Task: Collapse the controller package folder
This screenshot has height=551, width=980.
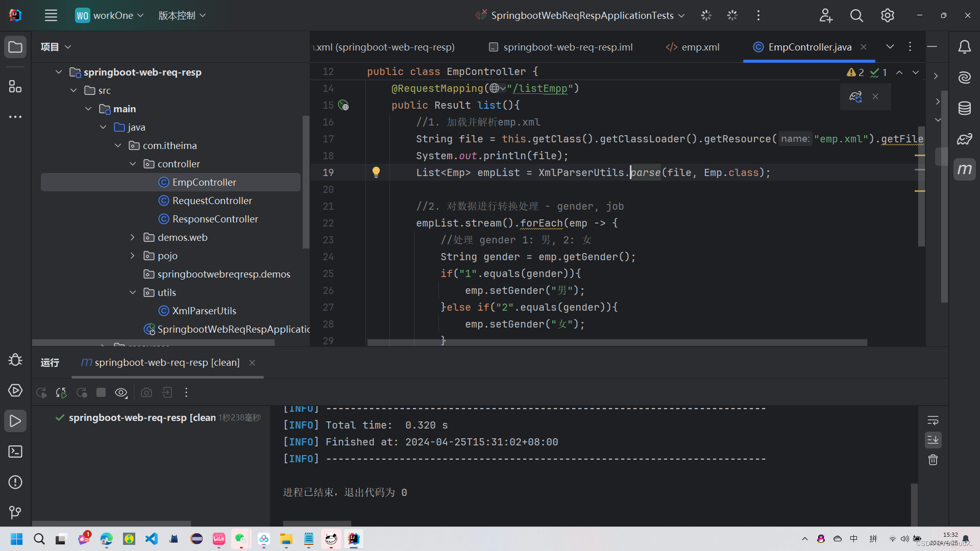Action: [133, 164]
